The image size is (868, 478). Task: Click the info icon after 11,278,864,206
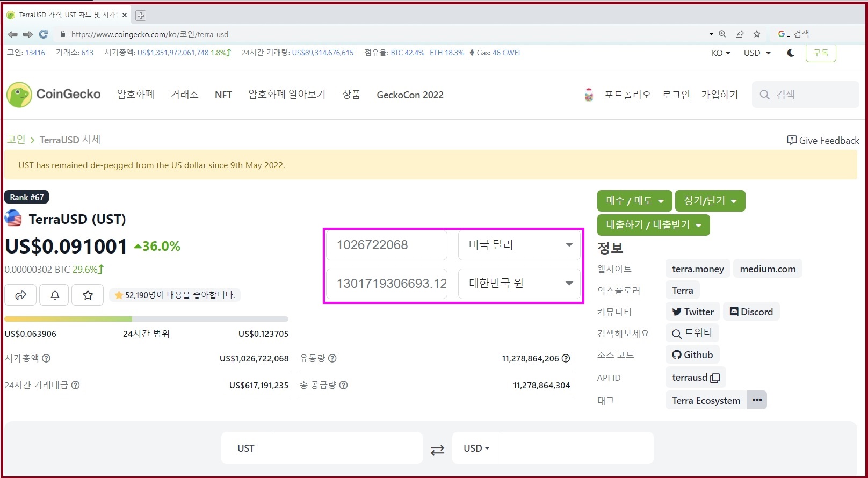566,358
